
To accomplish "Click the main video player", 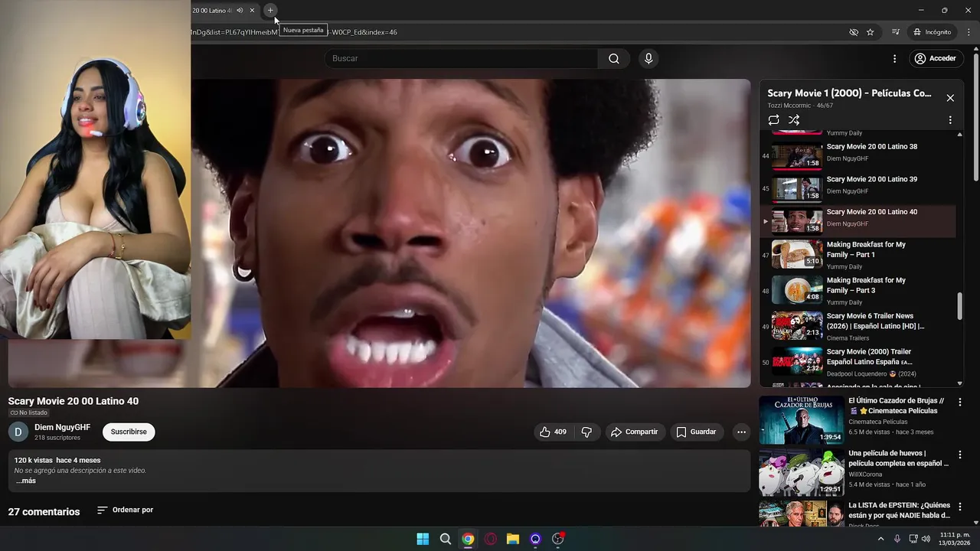I will coord(471,233).
